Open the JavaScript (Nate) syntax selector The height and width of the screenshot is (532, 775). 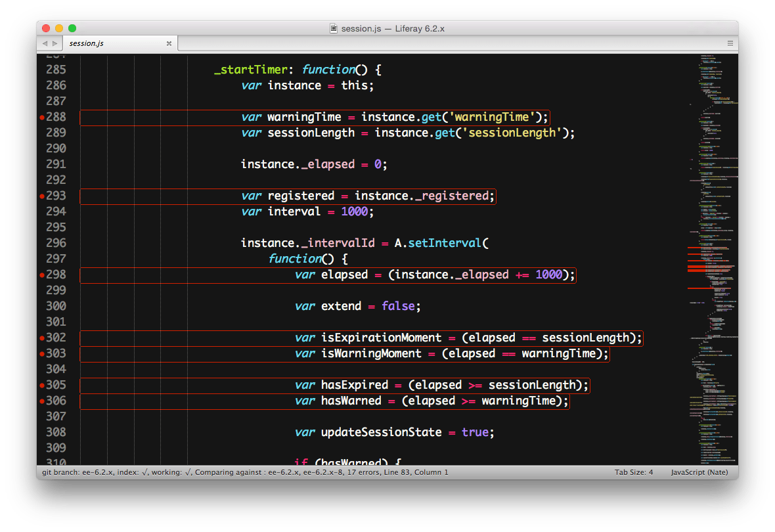click(x=699, y=472)
